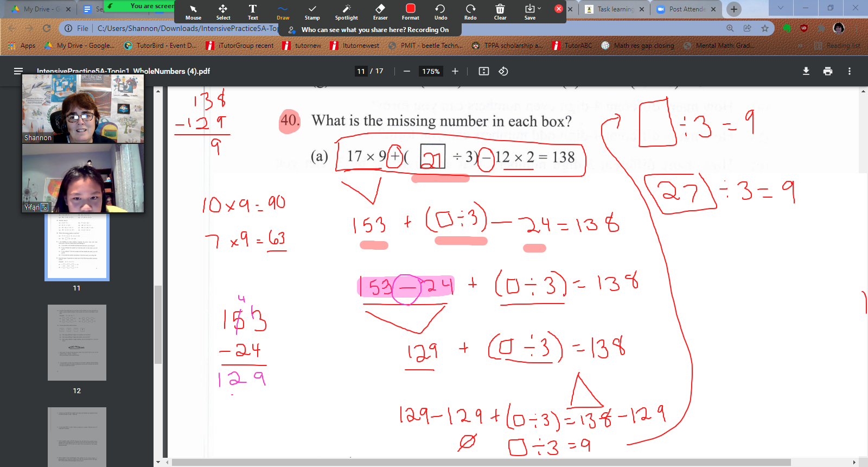Switch to Task learning tab
Viewport: 868px width, 467px height.
(615, 9)
